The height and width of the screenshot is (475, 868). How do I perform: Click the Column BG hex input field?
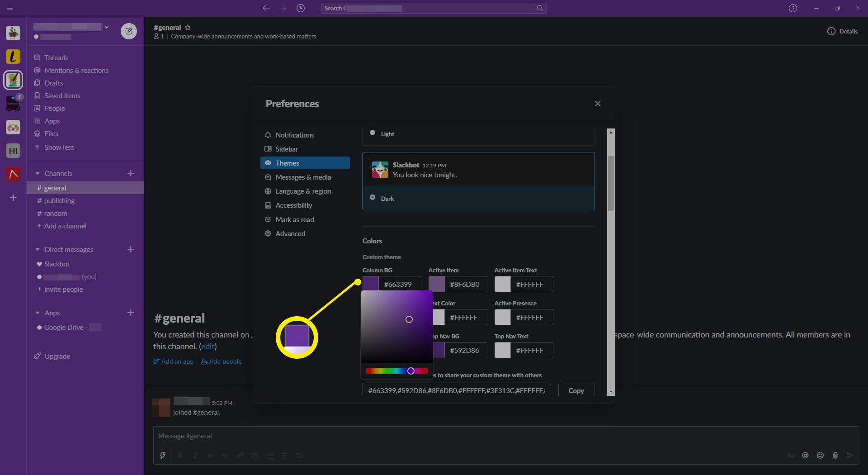(400, 284)
